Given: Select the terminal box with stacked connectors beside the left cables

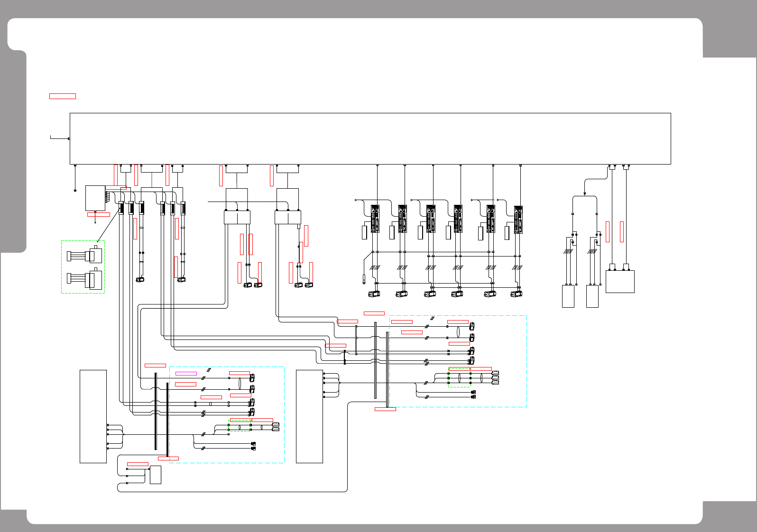Looking at the screenshot, I should pyautogui.click(x=95, y=198).
